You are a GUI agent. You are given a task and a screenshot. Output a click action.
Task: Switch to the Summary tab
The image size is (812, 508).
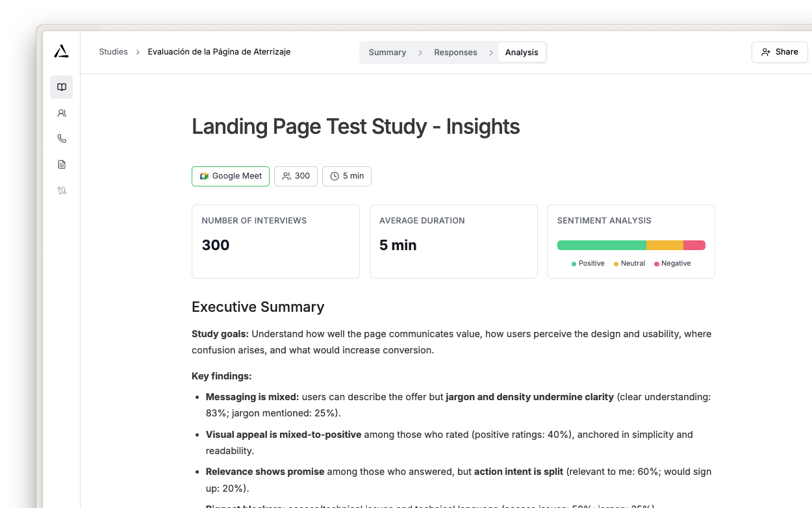387,52
